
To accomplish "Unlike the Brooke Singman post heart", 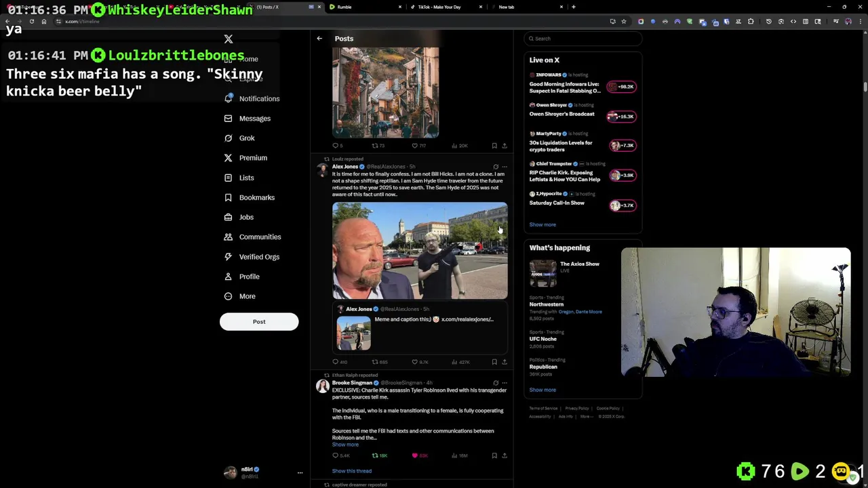I will [x=415, y=455].
